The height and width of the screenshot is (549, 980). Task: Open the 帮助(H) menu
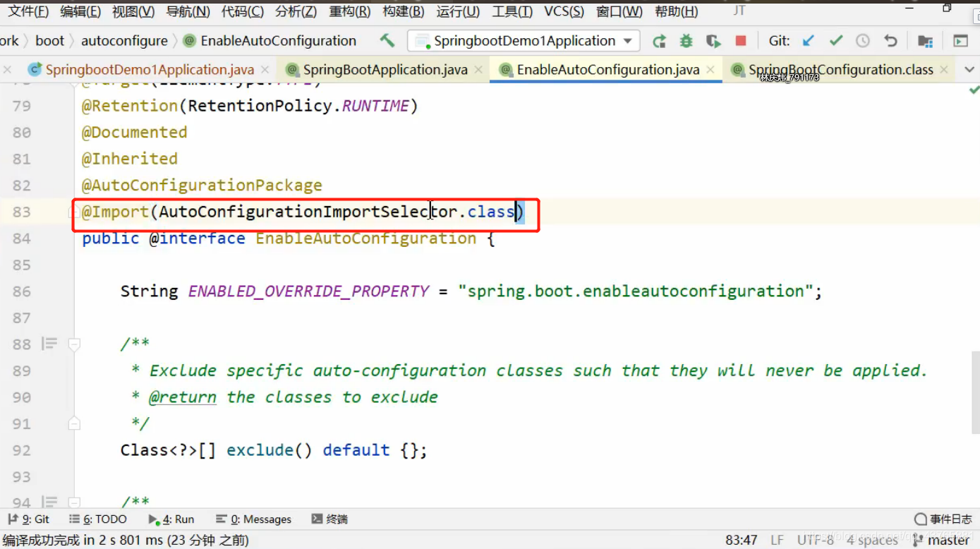676,11
